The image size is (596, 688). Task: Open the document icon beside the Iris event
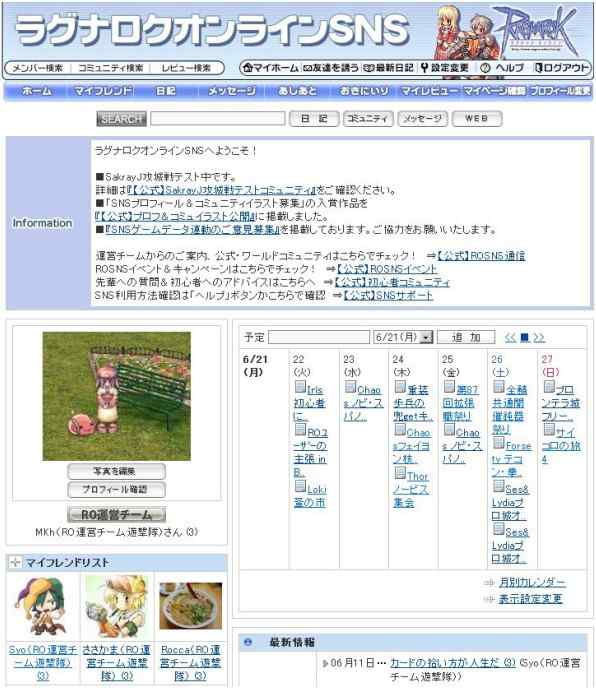click(x=300, y=387)
